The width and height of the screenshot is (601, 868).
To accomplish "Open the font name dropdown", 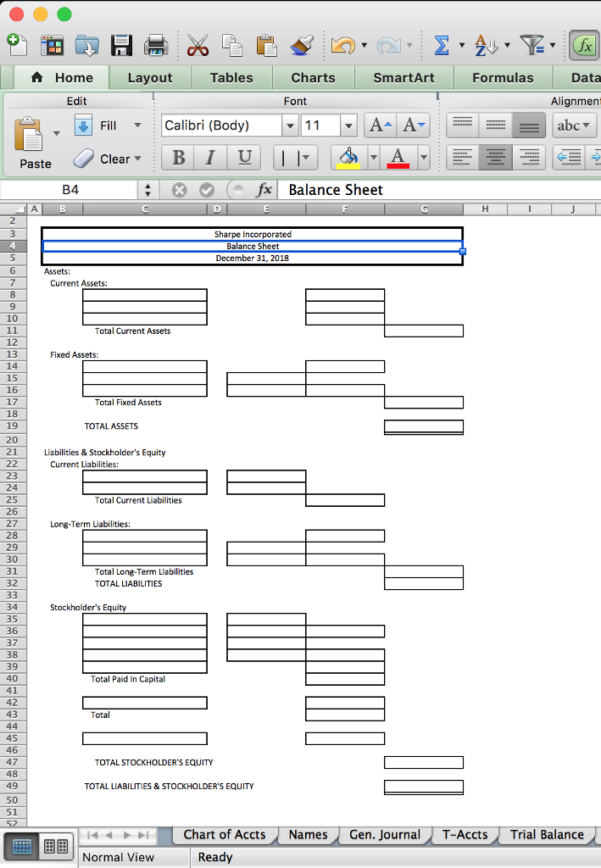I will coord(290,125).
